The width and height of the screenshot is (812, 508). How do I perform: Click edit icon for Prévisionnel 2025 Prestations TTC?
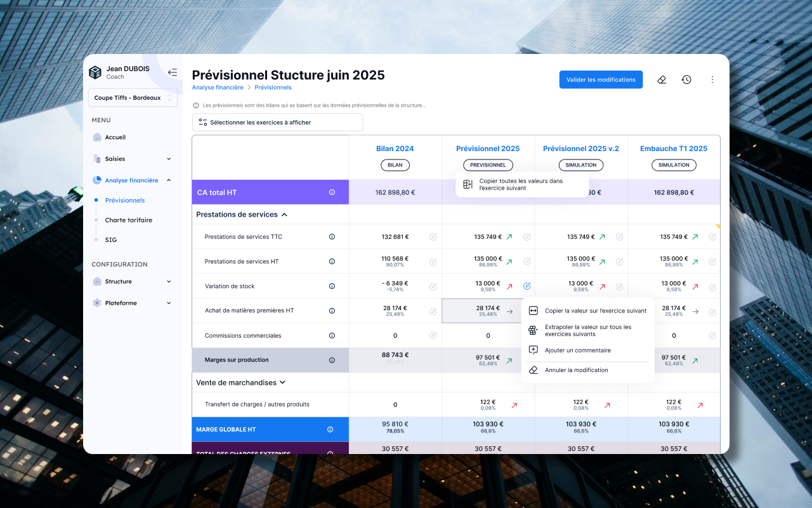point(527,237)
